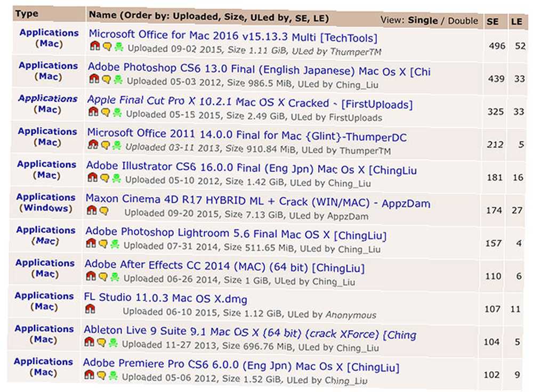Sort by LE link in Name header
Viewport: 533px width, 392px height.
318,18
